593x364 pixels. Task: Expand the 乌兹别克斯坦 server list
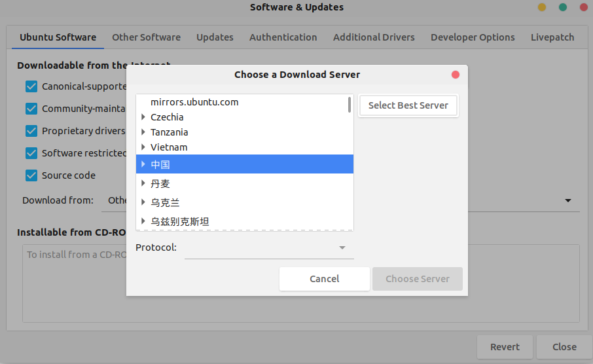(143, 221)
